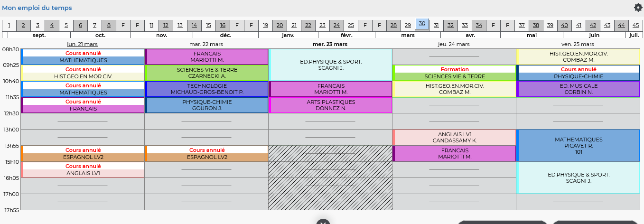Open Monday's cancelled FRANCAIS lesson
This screenshot has height=224, width=644.
pos(83,105)
